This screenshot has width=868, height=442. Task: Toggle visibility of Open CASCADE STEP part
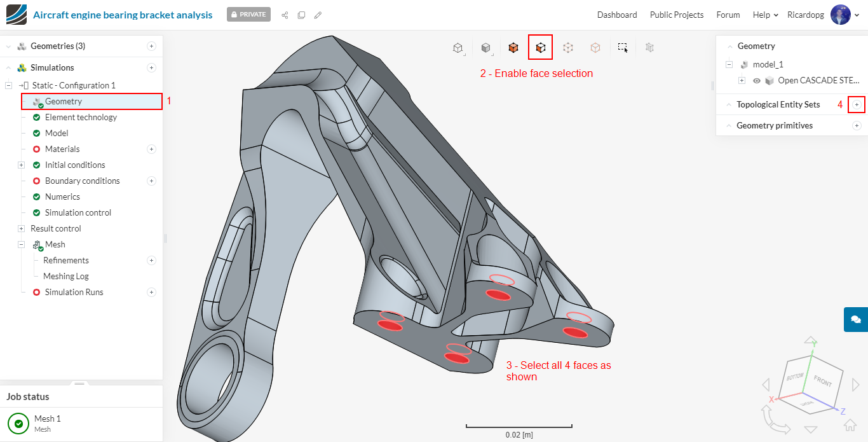point(757,81)
